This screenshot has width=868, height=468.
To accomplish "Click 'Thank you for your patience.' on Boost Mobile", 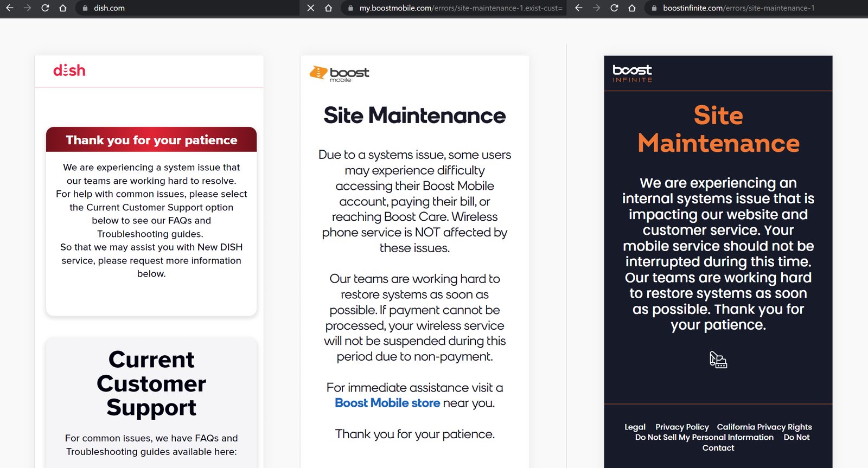I will (x=414, y=434).
